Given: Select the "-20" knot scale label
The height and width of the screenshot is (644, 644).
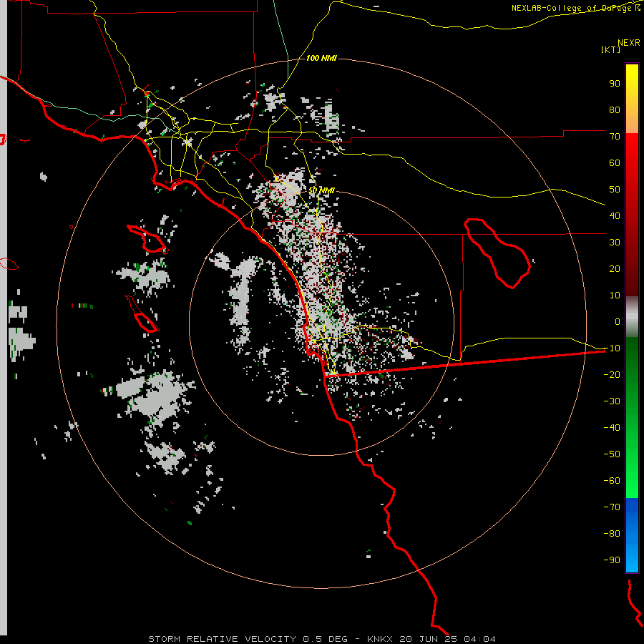Looking at the screenshot, I should click(x=612, y=374).
